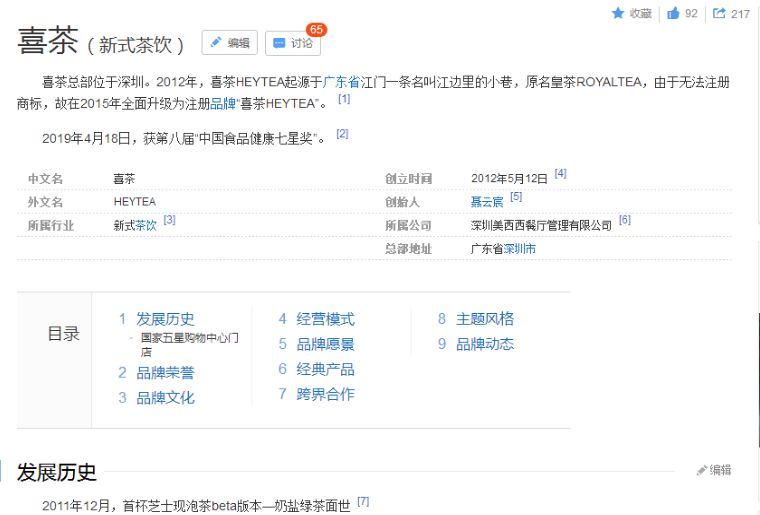Jump to section 3 品牌文化
760x515 pixels.
pos(165,398)
